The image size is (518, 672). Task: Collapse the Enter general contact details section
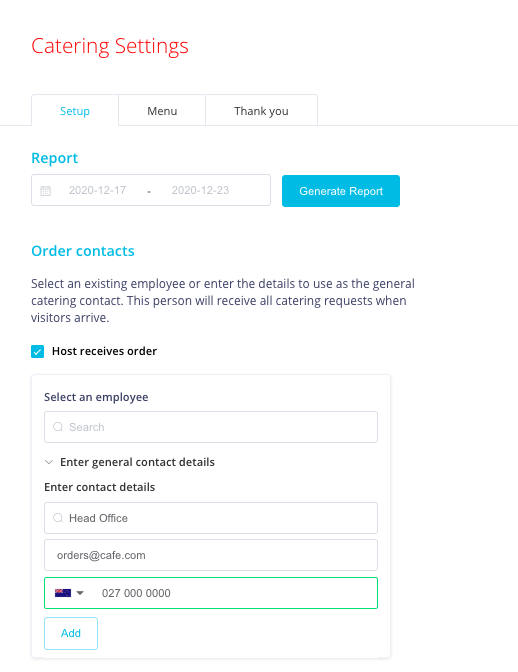(x=49, y=462)
